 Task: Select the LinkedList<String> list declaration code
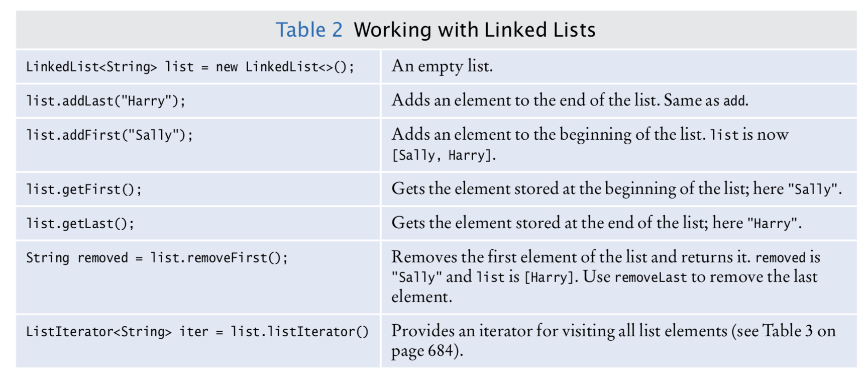tap(190, 67)
